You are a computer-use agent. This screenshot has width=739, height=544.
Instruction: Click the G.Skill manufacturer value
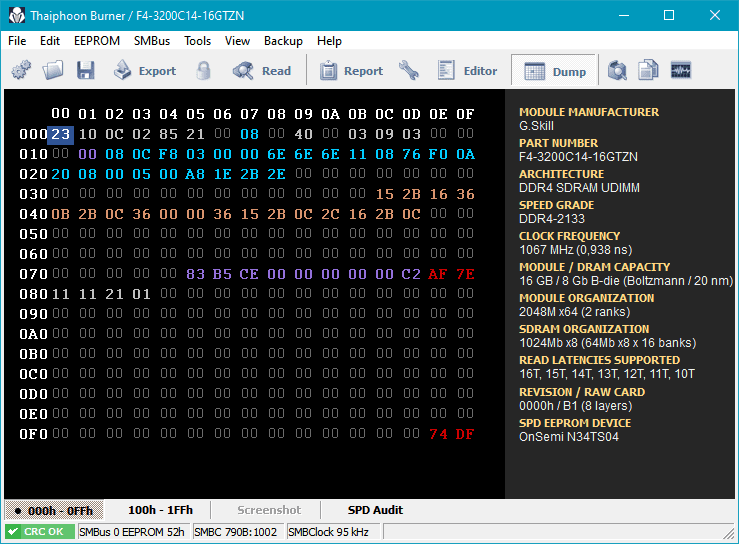pos(536,126)
